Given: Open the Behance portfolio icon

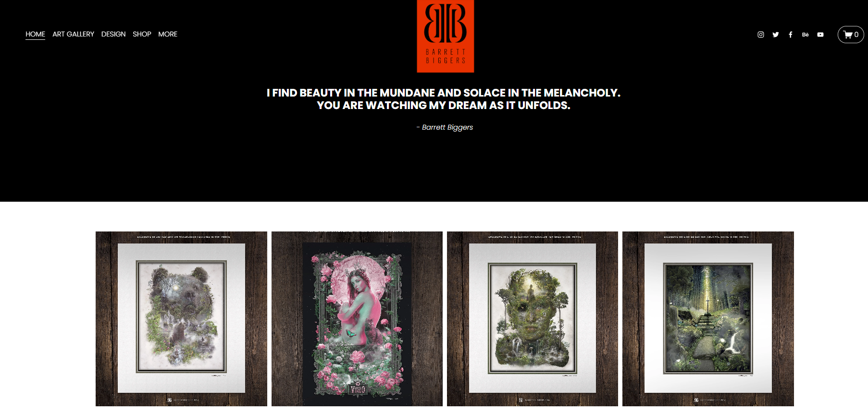Looking at the screenshot, I should pyautogui.click(x=805, y=35).
